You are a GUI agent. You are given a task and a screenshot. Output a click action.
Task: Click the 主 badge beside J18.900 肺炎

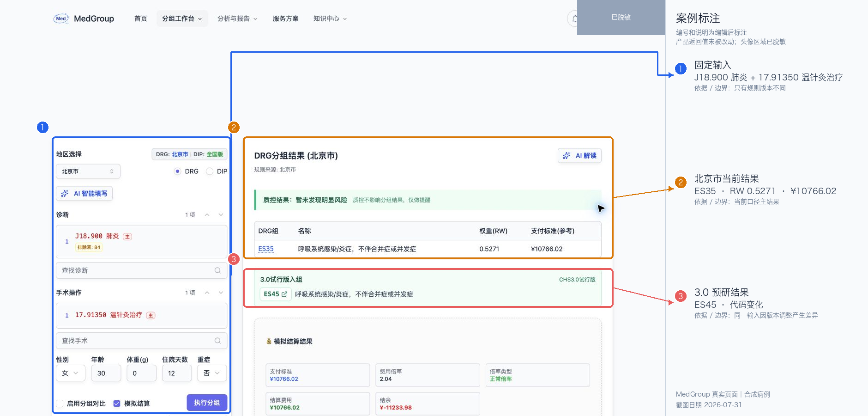click(x=127, y=237)
